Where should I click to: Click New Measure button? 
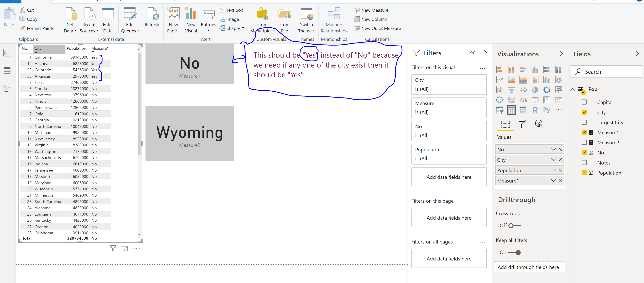(x=371, y=10)
